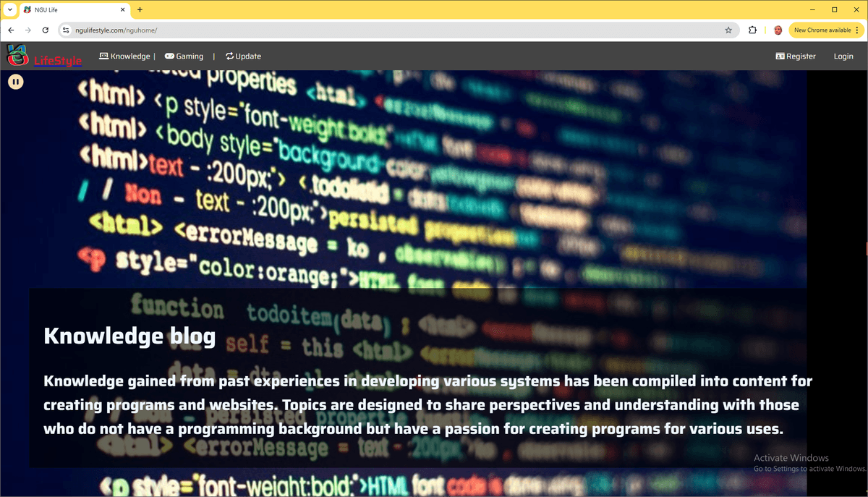Click the New Chrome available button
Viewport: 868px width, 497px height.
point(826,30)
